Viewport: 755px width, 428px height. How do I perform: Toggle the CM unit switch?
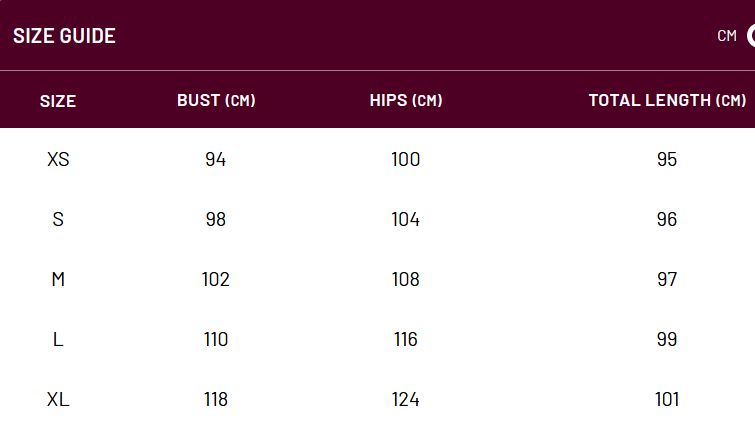click(x=751, y=36)
